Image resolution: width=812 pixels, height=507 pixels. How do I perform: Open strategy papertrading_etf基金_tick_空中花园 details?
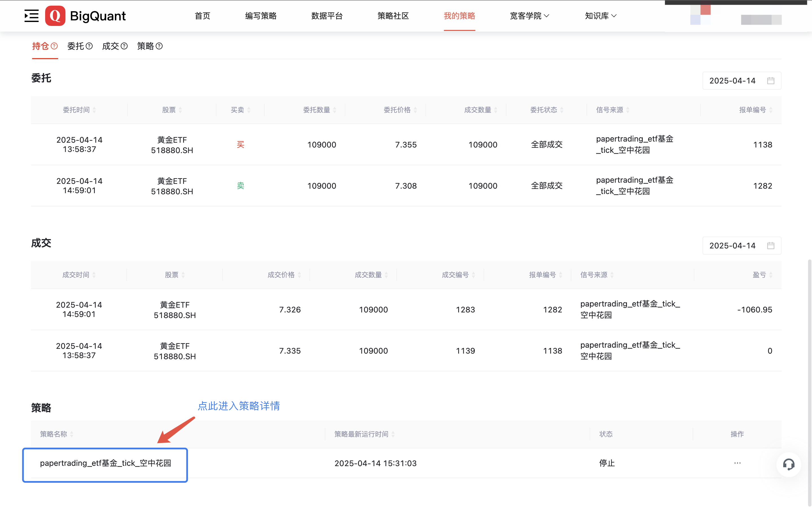[105, 463]
